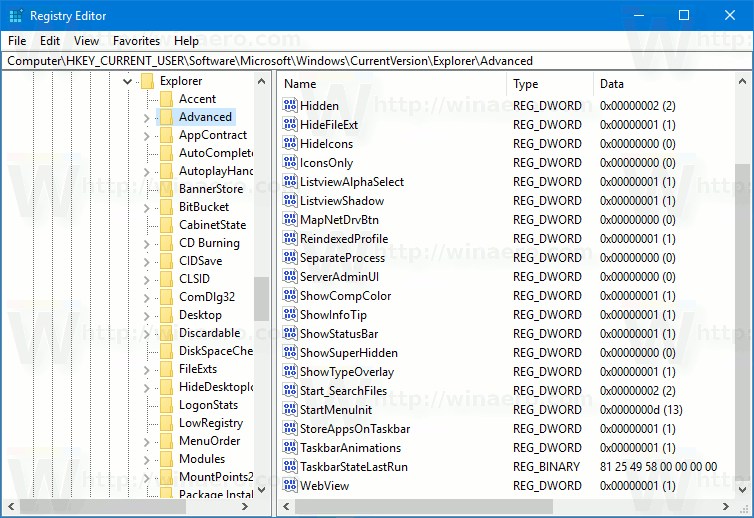This screenshot has height=518, width=754.
Task: Open the Edit menu
Action: 50,41
